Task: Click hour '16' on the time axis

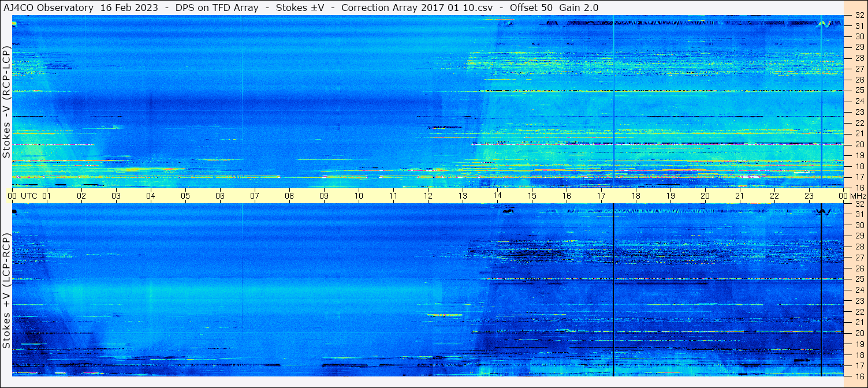Action: click(567, 196)
